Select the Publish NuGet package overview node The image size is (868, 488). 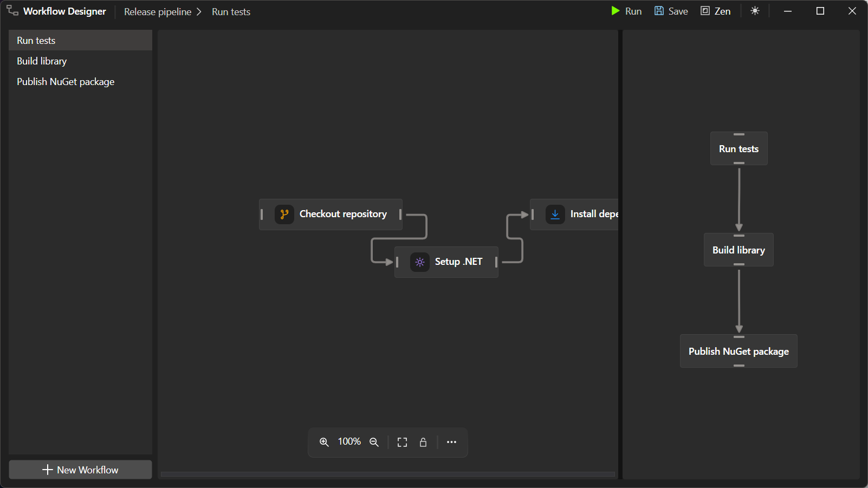pyautogui.click(x=739, y=351)
